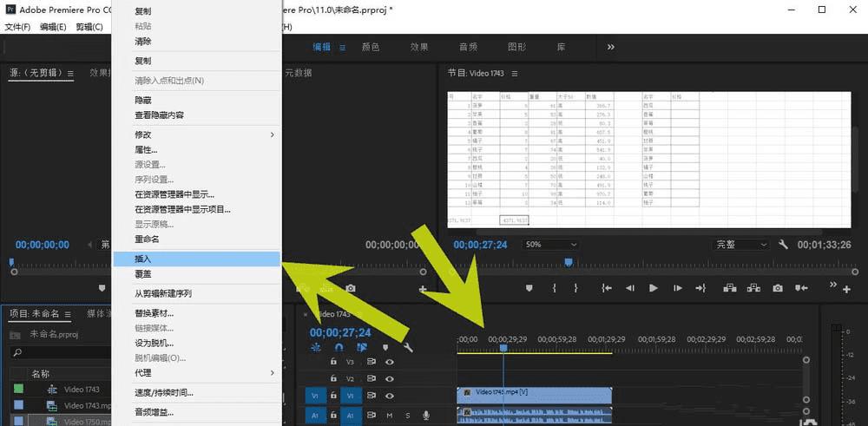This screenshot has width=868, height=426.
Task: Toggle the lock on track V2
Action: point(332,379)
